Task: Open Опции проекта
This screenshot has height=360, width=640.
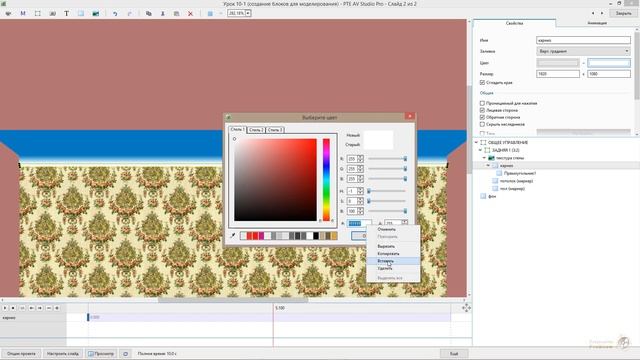Action: coord(21,353)
